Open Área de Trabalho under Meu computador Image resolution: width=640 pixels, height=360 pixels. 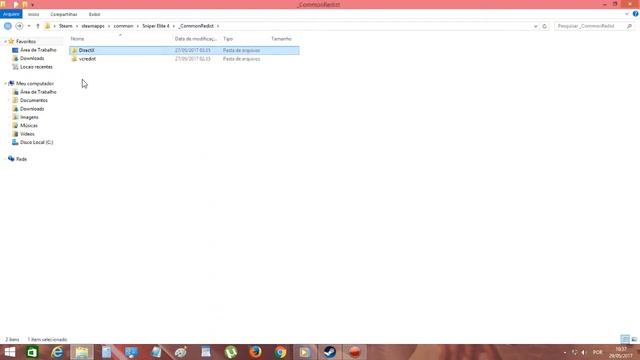tap(38, 92)
